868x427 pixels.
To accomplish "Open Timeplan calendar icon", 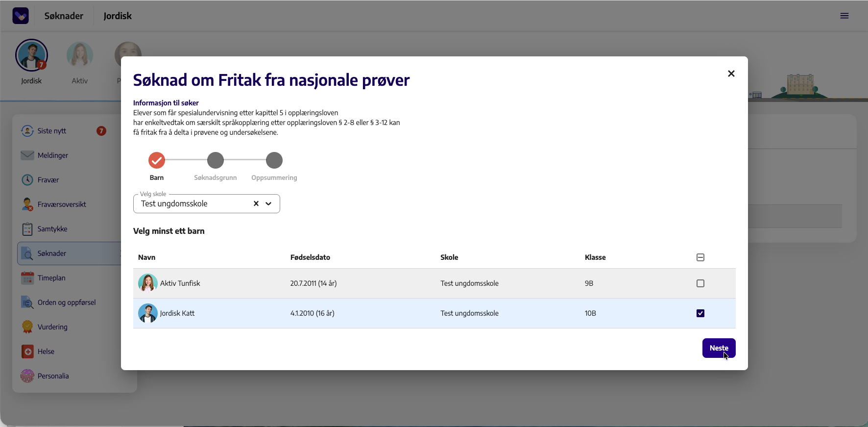I will [x=27, y=278].
